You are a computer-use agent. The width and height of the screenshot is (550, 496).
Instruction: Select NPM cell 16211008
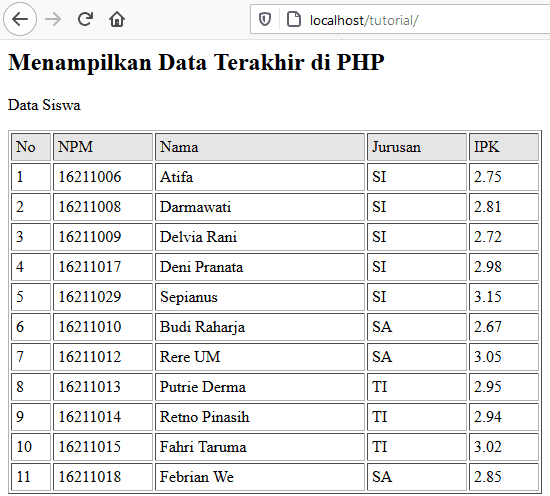pyautogui.click(x=103, y=207)
